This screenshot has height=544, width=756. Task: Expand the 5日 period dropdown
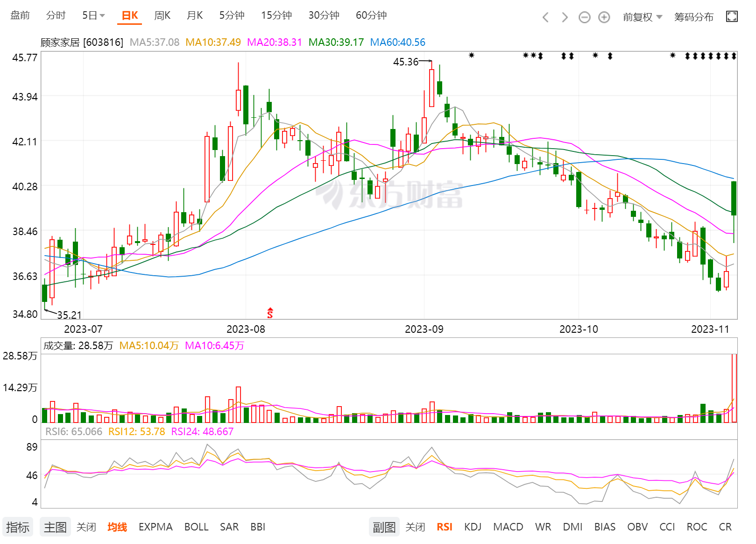click(93, 15)
